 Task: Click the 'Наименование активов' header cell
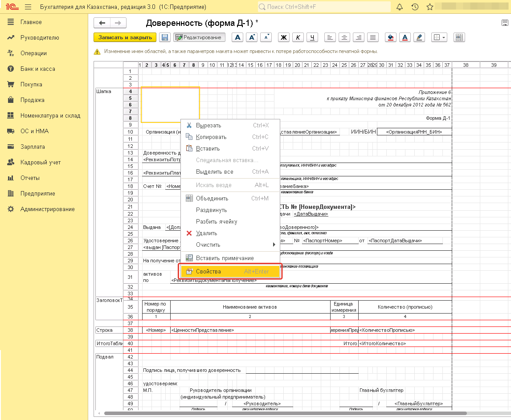[x=250, y=307]
